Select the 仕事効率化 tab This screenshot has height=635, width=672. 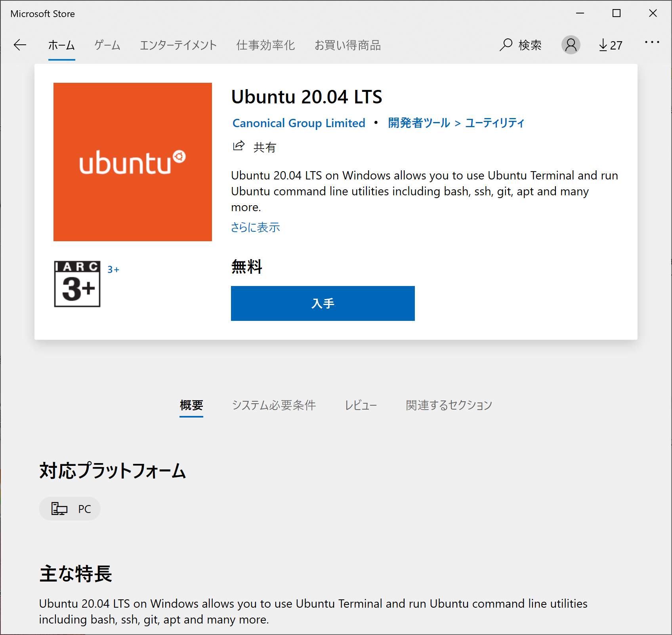pyautogui.click(x=265, y=45)
